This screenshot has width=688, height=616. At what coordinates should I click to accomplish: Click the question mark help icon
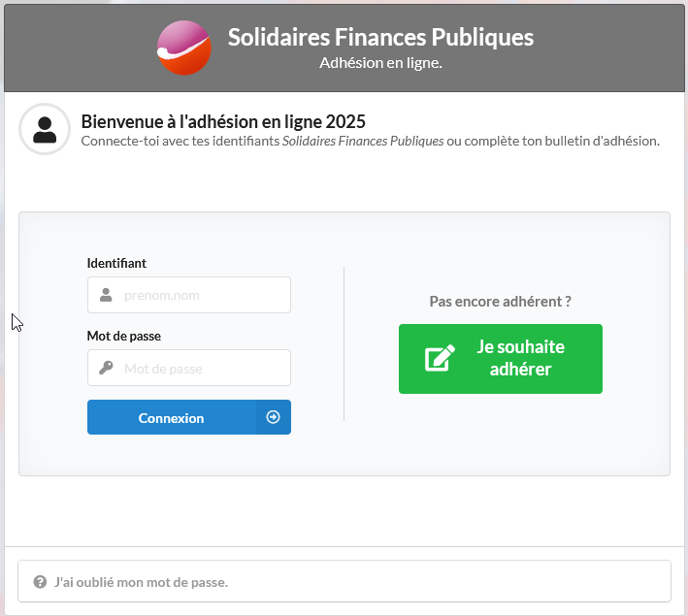coord(40,582)
